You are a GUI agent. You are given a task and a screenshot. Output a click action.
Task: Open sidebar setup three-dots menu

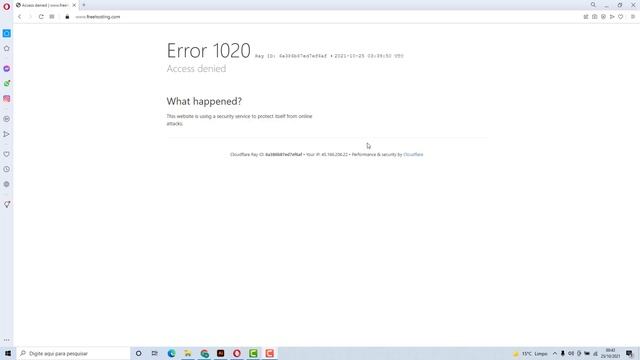(7, 340)
